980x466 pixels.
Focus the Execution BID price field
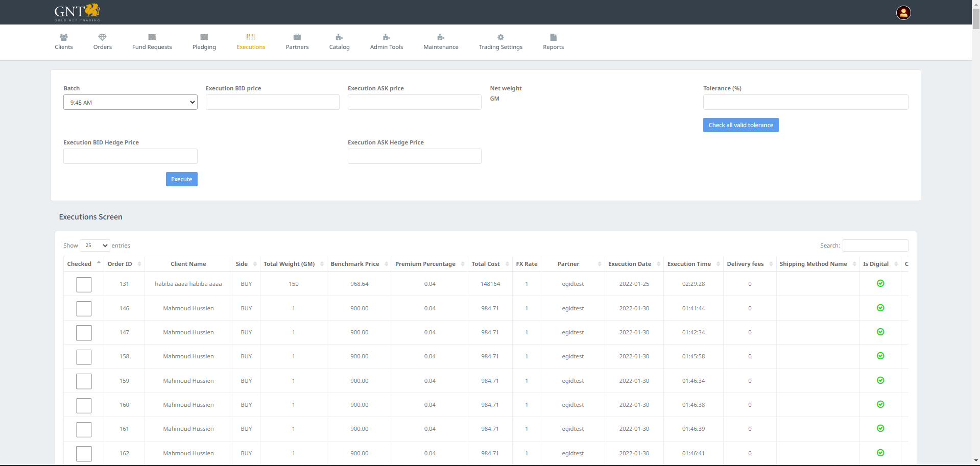pos(272,102)
